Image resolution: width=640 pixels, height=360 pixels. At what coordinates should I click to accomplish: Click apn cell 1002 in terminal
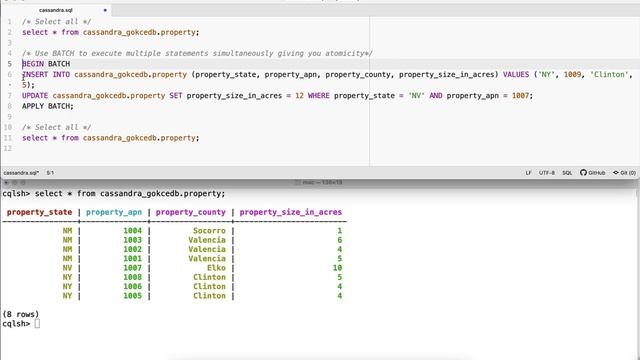tap(133, 249)
